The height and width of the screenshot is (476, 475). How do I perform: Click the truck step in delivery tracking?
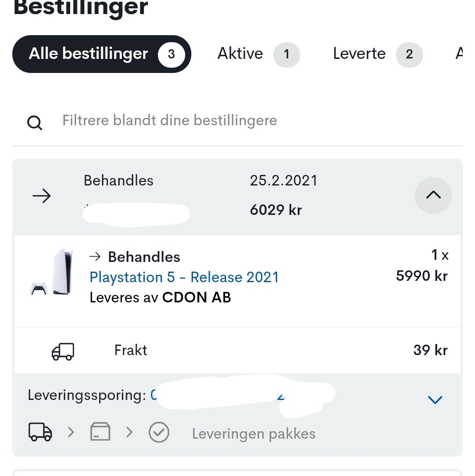pyautogui.click(x=40, y=432)
